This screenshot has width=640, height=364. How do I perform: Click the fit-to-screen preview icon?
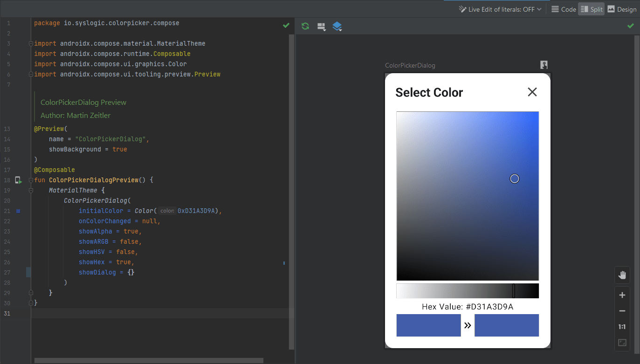tap(622, 343)
